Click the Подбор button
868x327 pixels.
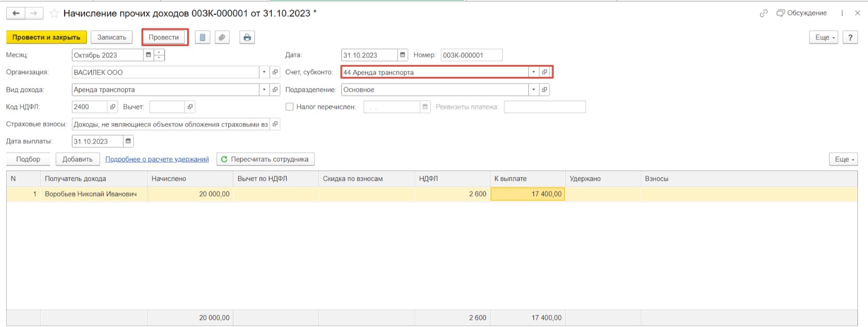(28, 159)
